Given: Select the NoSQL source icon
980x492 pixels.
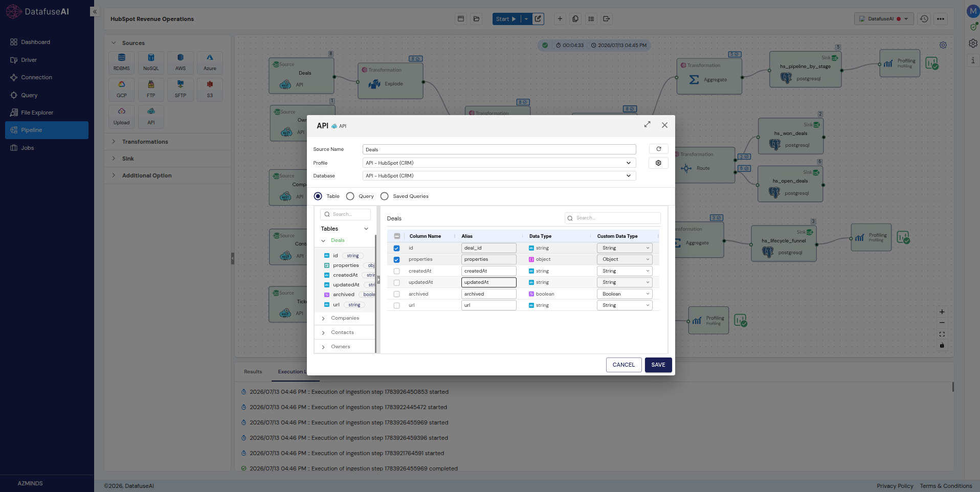Looking at the screenshot, I should pyautogui.click(x=151, y=62).
